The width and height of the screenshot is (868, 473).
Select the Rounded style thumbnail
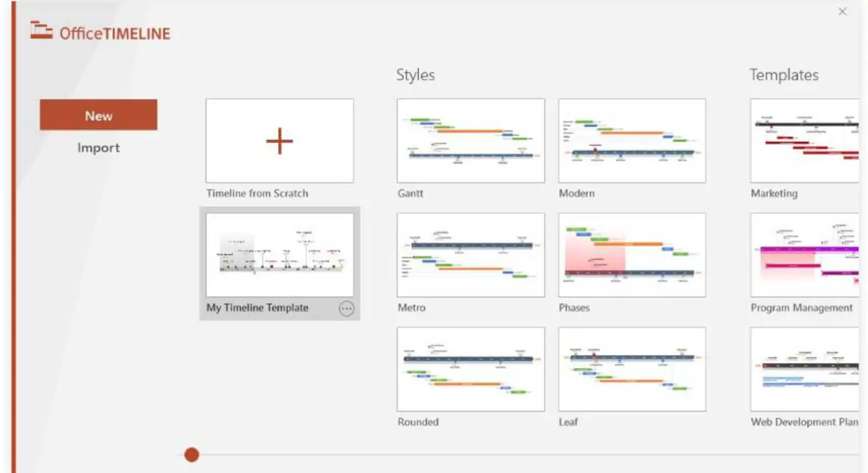tap(471, 369)
